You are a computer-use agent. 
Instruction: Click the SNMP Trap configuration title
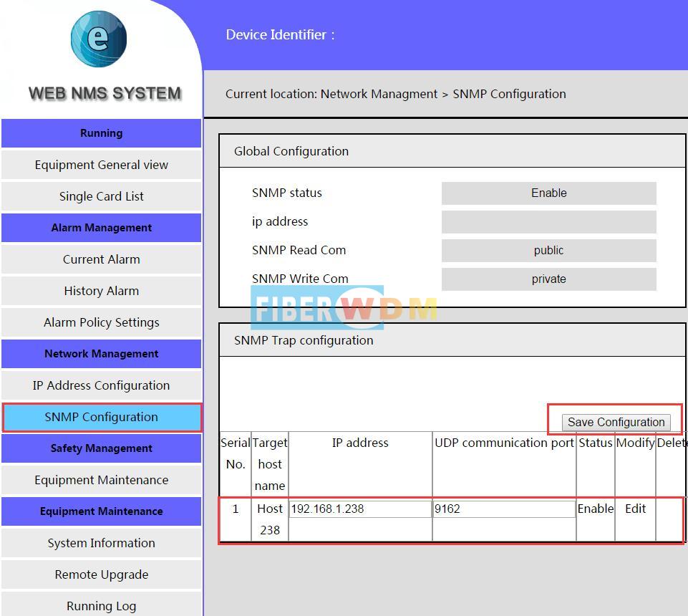coord(304,340)
